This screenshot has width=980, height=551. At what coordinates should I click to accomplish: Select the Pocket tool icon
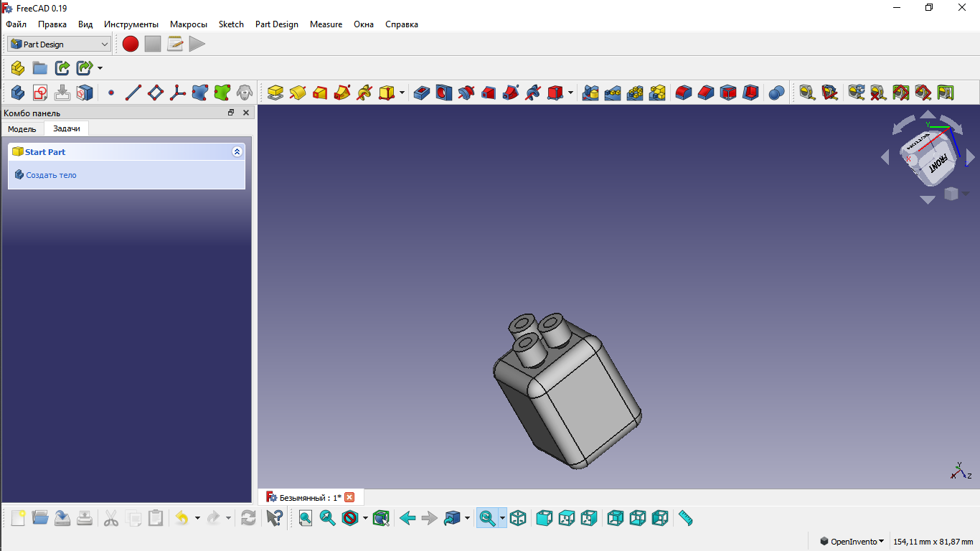coord(422,93)
